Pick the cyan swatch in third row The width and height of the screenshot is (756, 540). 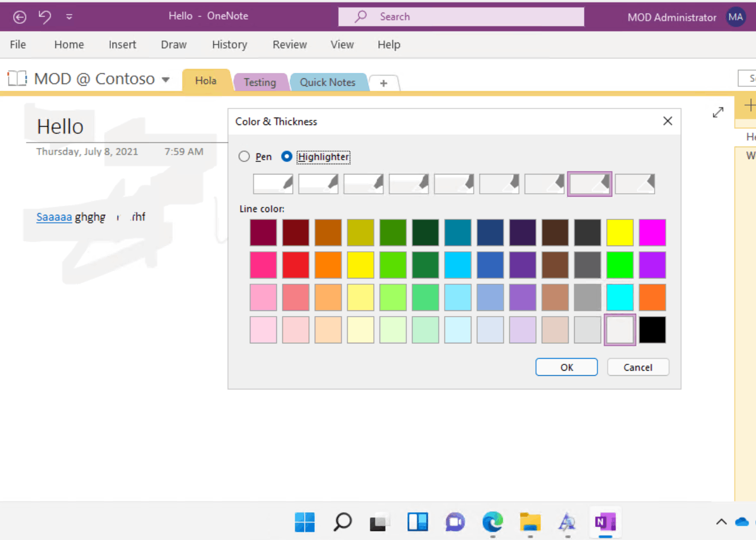619,297
